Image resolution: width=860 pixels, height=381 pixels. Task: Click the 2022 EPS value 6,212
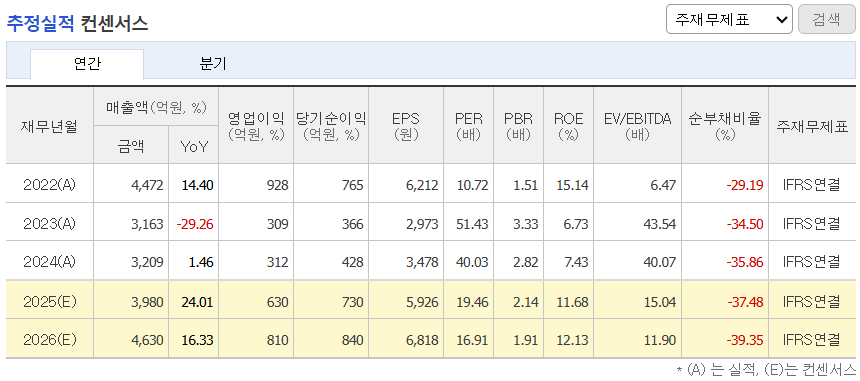(x=423, y=185)
